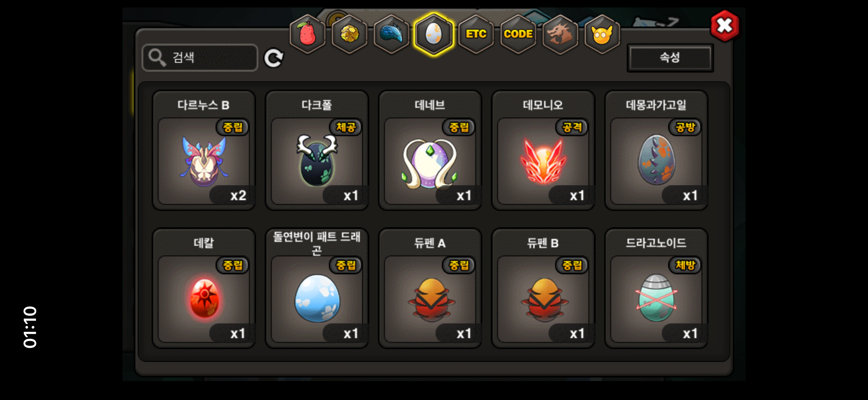
Task: Select the 다크폴 horned black egg
Action: pyautogui.click(x=317, y=150)
